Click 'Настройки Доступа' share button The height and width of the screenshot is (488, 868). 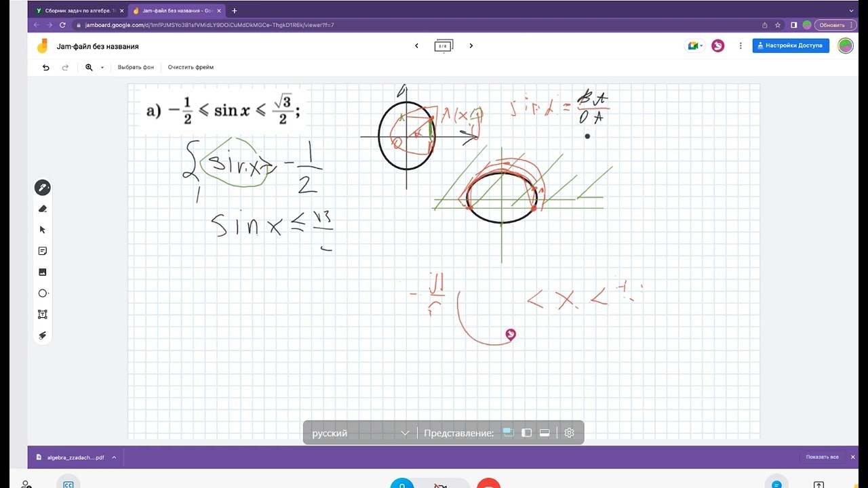click(791, 45)
